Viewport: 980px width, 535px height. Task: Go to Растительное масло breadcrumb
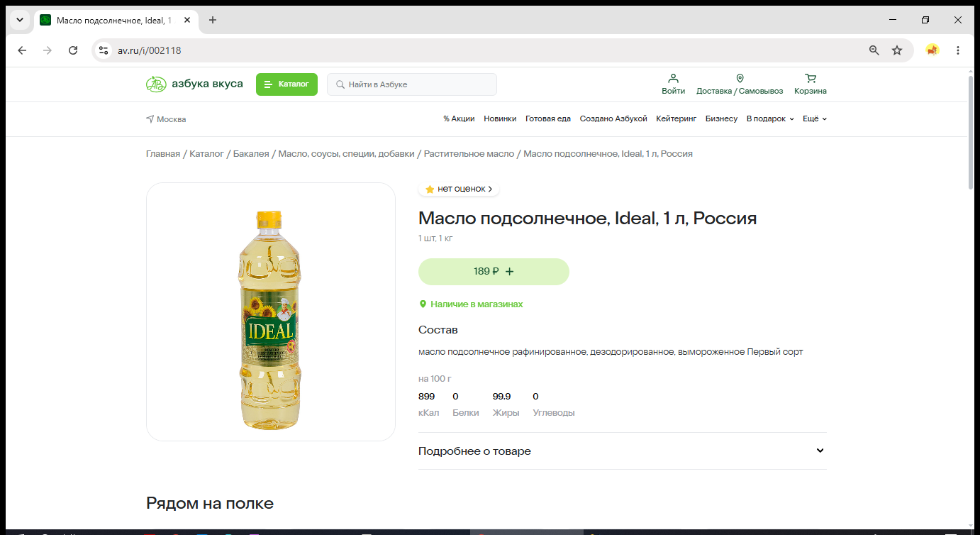pos(469,154)
